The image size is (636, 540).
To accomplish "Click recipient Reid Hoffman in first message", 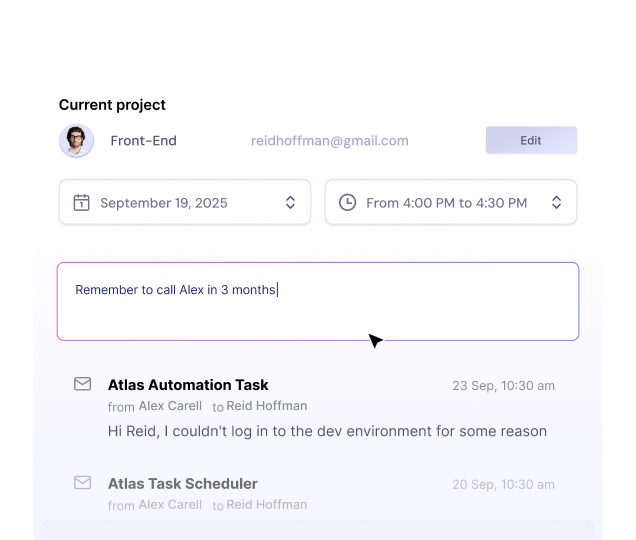I will (x=268, y=406).
